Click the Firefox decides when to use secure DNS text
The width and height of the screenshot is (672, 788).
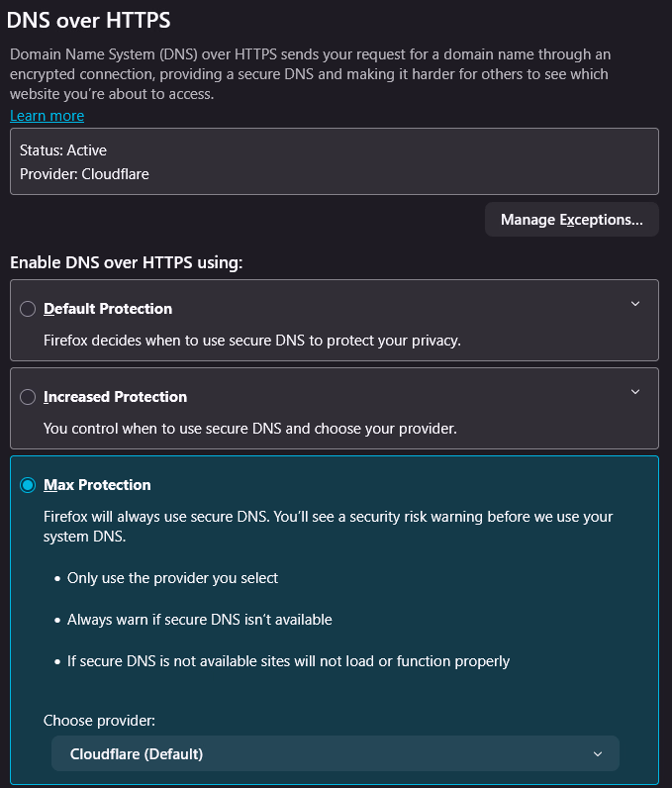pos(252,341)
